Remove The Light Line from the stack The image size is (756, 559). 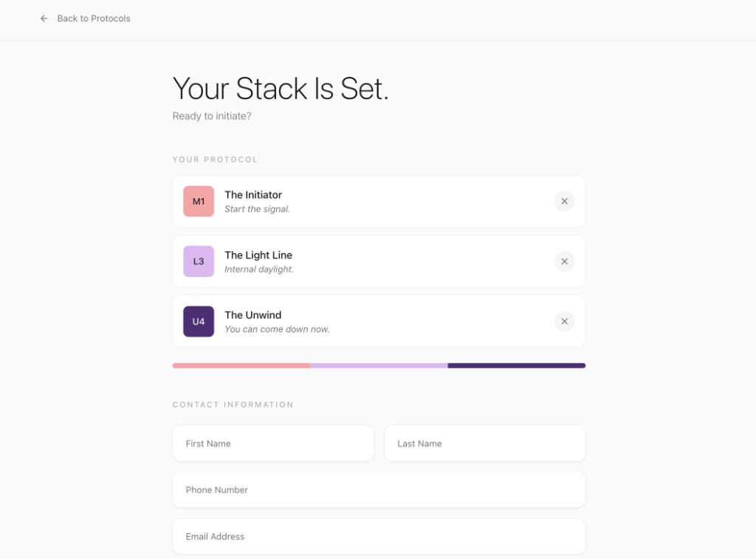pyautogui.click(x=564, y=261)
